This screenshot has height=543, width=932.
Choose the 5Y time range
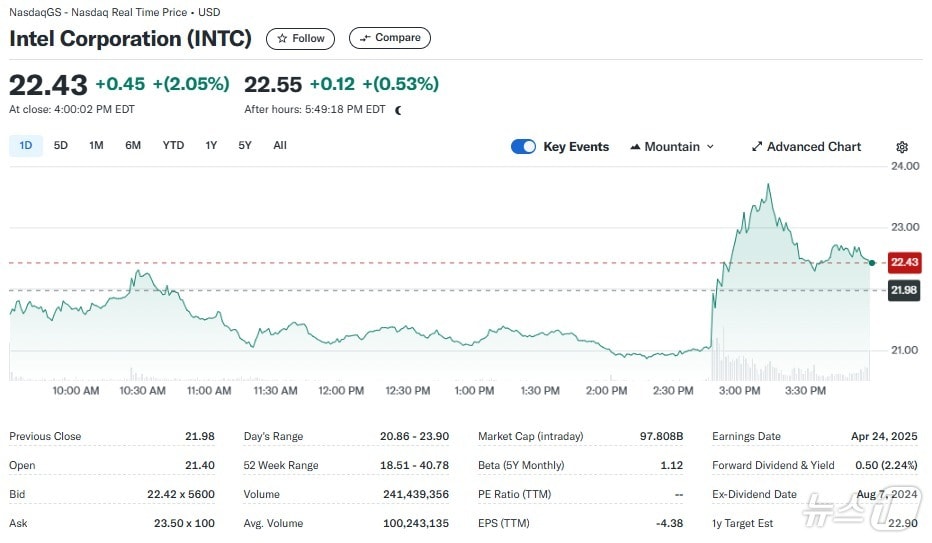[x=245, y=146]
